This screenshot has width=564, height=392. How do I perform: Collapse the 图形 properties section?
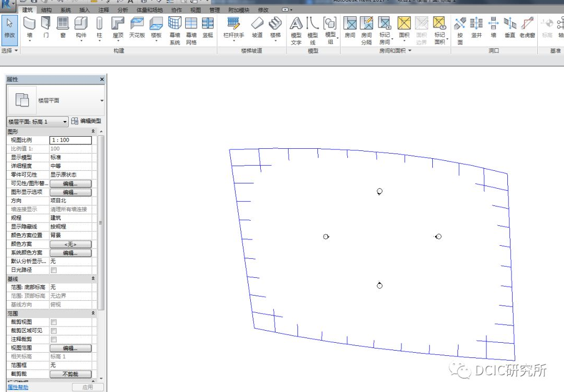point(93,132)
